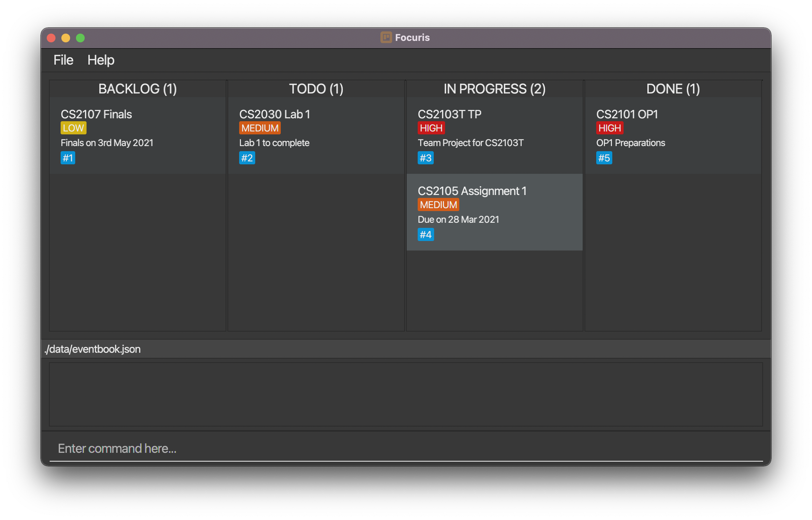Click the IN PROGRESS (2) column header
The height and width of the screenshot is (520, 812).
[x=495, y=89]
